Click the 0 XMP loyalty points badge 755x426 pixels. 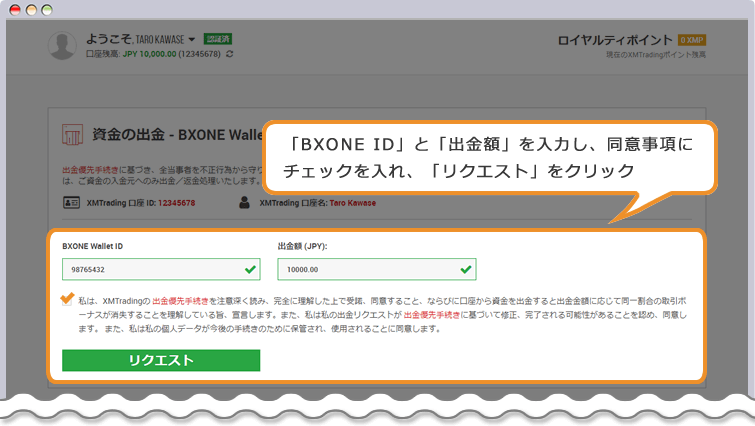[692, 40]
